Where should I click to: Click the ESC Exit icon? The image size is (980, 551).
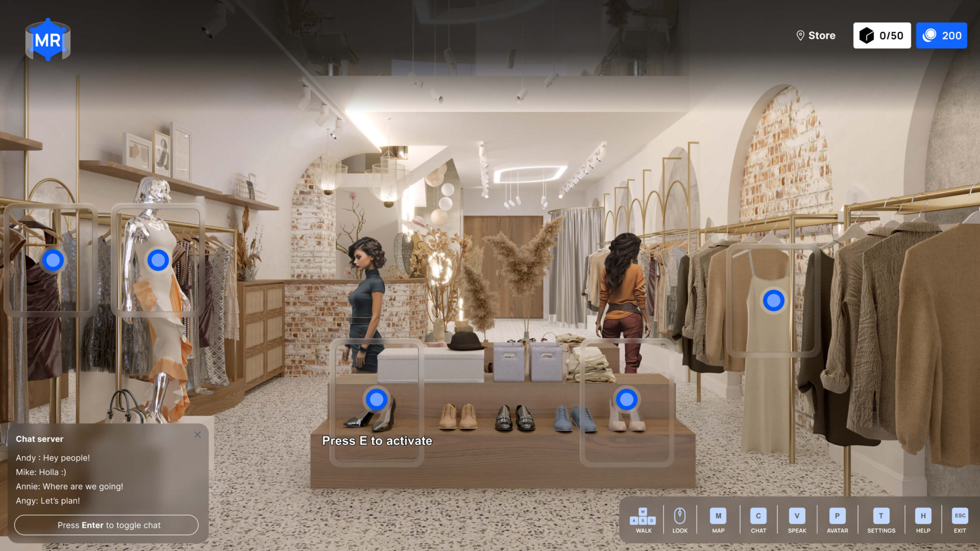point(959,516)
